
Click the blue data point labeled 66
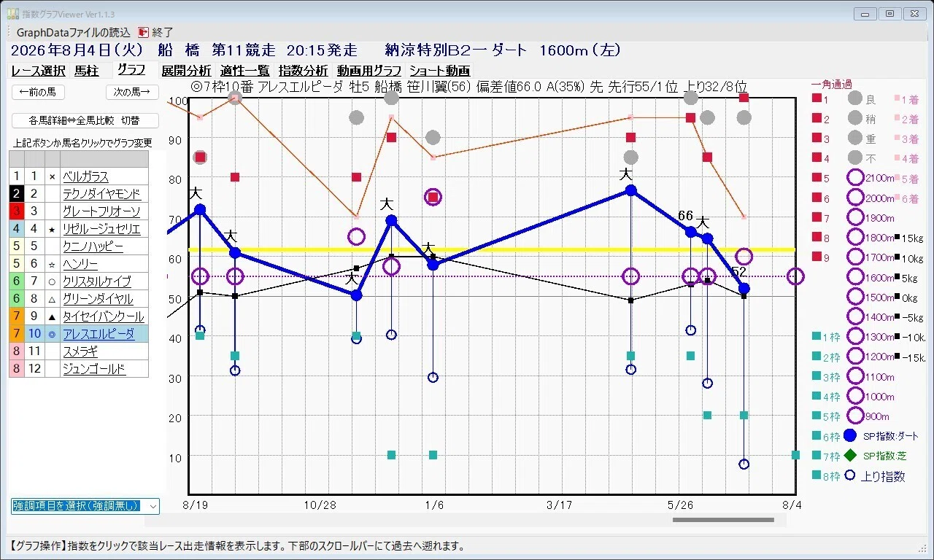coord(690,232)
